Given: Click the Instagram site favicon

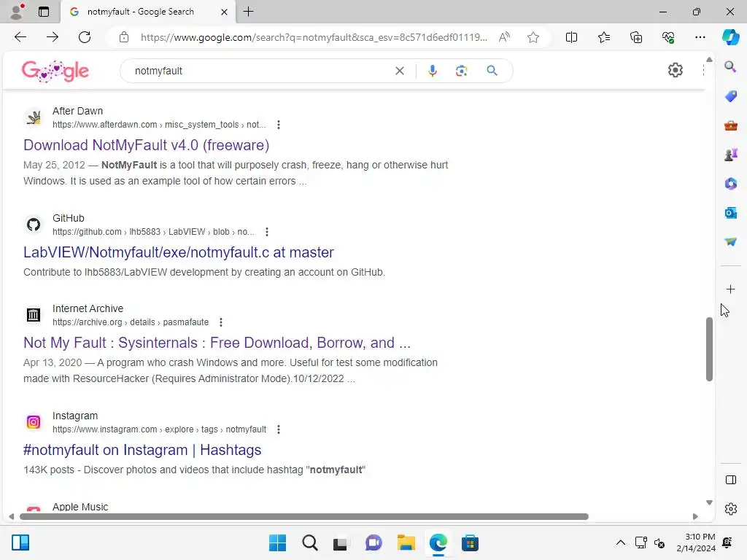Looking at the screenshot, I should [34, 422].
